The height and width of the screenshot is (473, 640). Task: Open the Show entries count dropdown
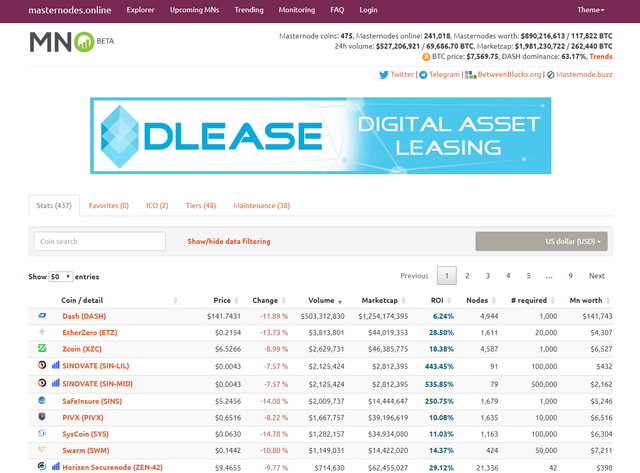pyautogui.click(x=60, y=277)
